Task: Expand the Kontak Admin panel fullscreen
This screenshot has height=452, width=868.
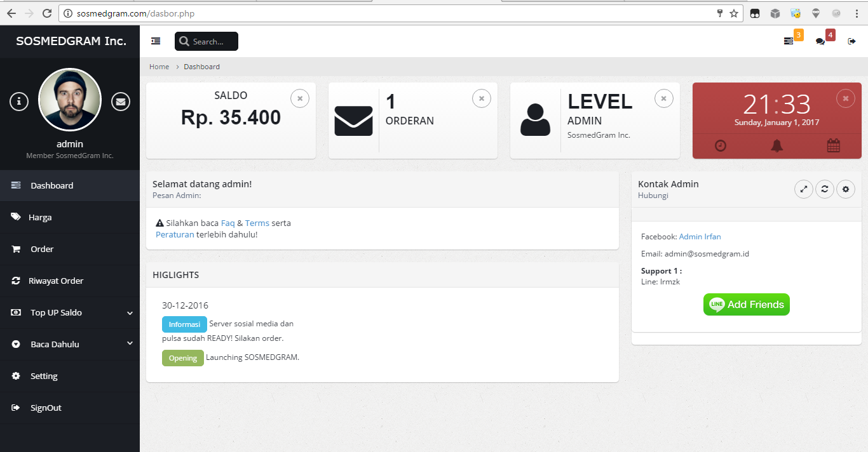Action: pos(804,189)
